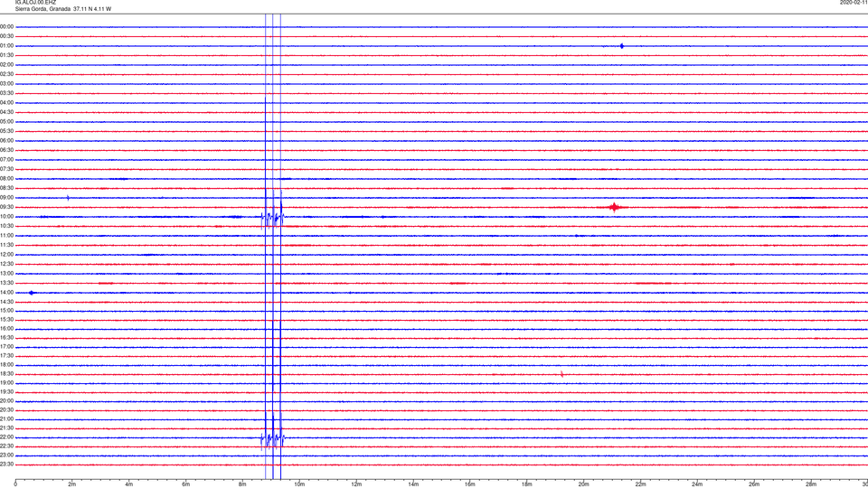This screenshot has width=868, height=488.
Task: Select the 13:30 trace time label
Action: (6, 283)
